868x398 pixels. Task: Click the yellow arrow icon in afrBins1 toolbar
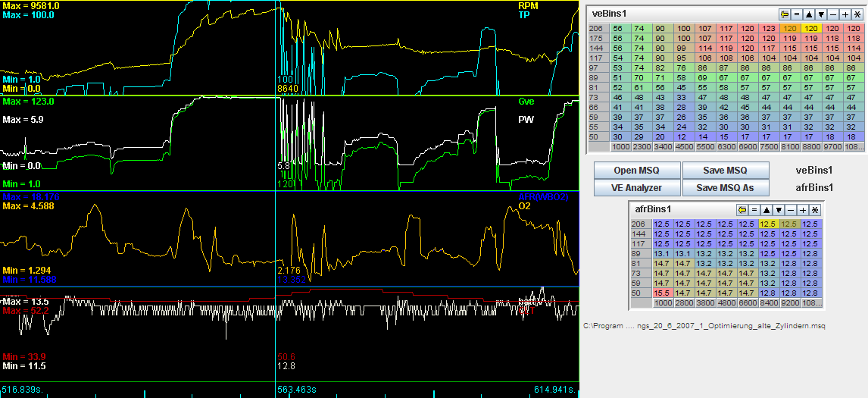[x=742, y=210]
